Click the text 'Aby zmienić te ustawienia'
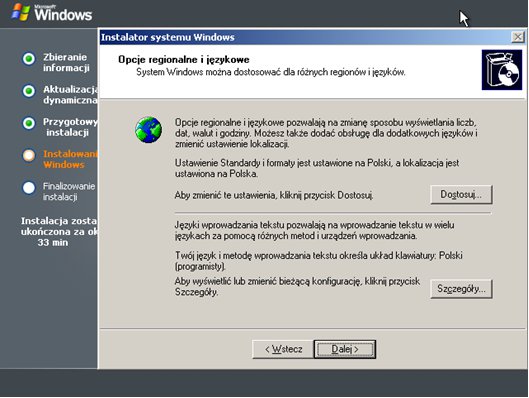This screenshot has height=398, width=529. pyautogui.click(x=274, y=195)
